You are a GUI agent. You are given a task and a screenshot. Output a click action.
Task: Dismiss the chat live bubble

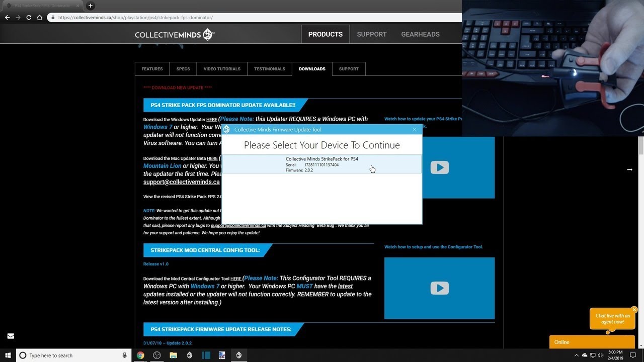tap(634, 310)
